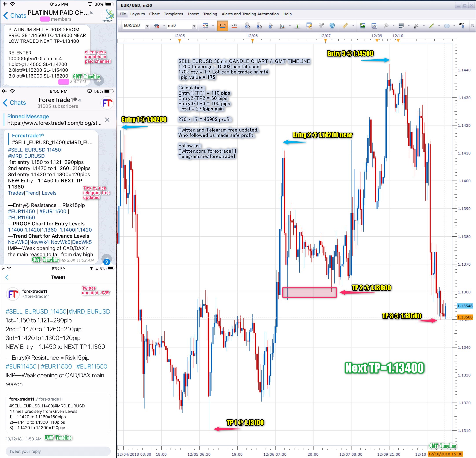Expand the trend line dropdown arrow
This screenshot has height=458, width=476.
tap(439, 26)
